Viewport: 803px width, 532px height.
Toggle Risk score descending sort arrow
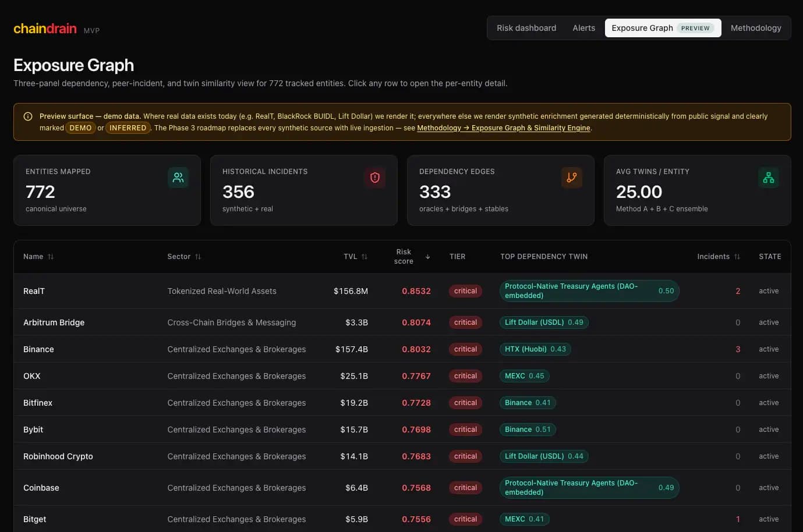tap(428, 257)
